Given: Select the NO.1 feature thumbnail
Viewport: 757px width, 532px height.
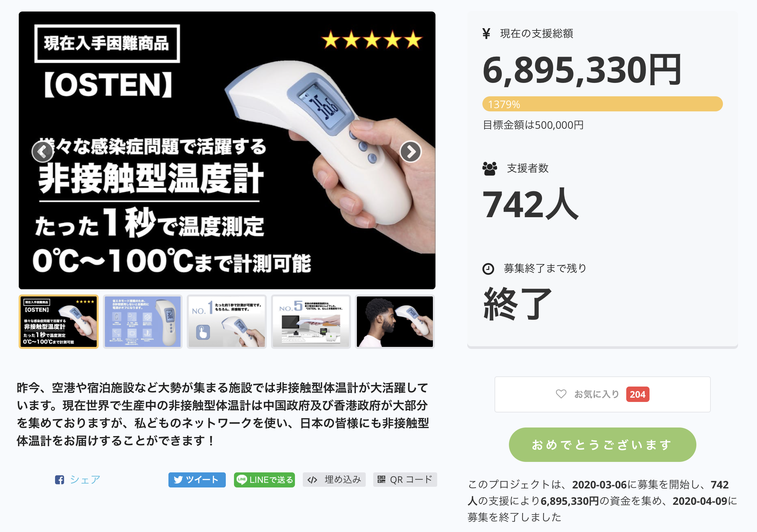Looking at the screenshot, I should 227,321.
